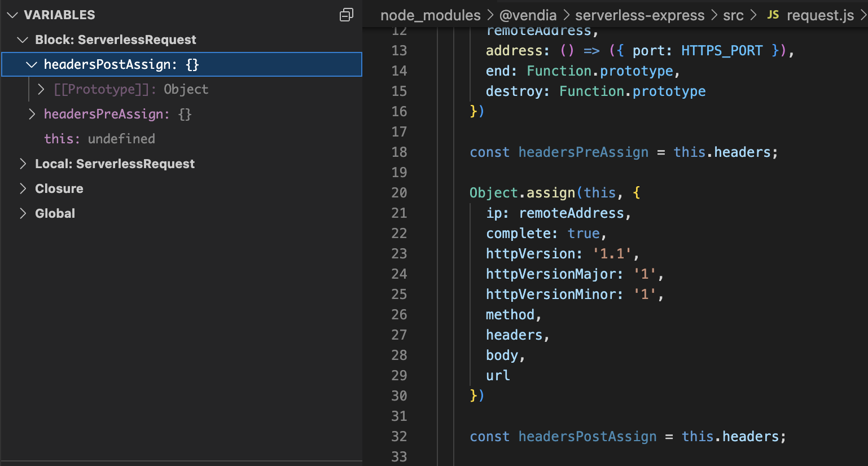Select the headersPostAssign: {} row
Image resolution: width=868 pixels, height=466 pixels.
(x=181, y=64)
